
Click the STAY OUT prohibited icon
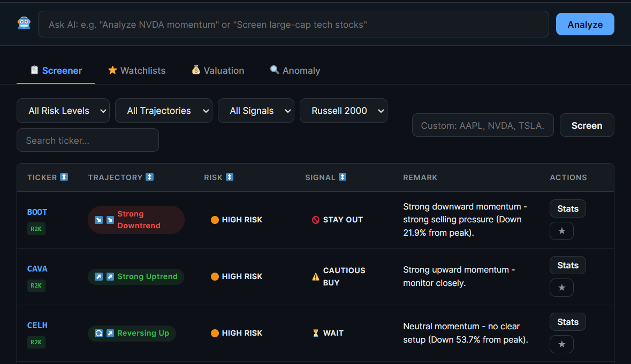[x=316, y=220]
